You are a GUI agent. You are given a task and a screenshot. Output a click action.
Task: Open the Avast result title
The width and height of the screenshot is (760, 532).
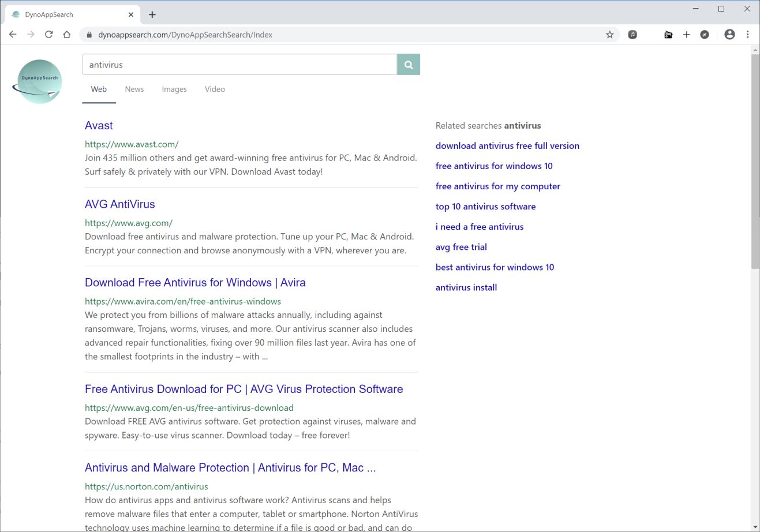[x=99, y=126]
